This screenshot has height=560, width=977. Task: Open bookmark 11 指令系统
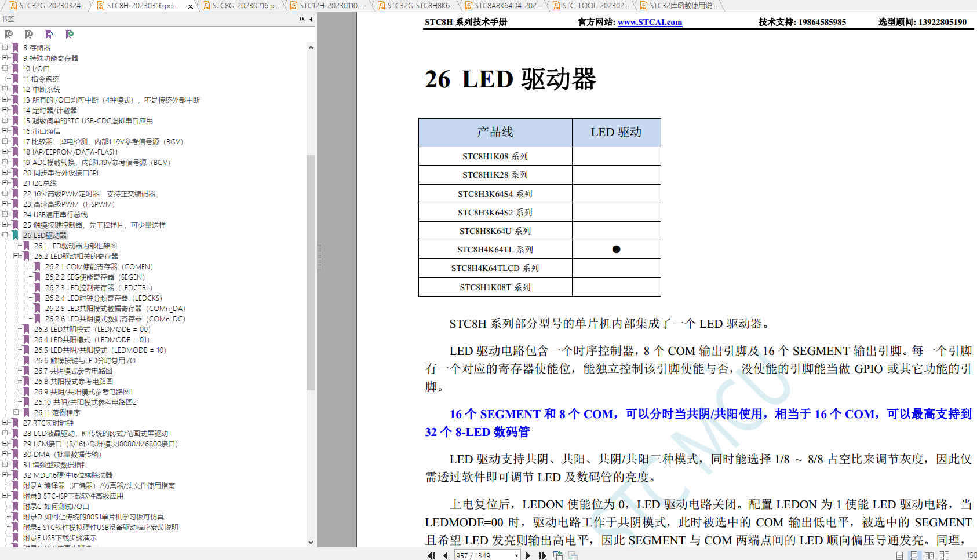(x=41, y=79)
